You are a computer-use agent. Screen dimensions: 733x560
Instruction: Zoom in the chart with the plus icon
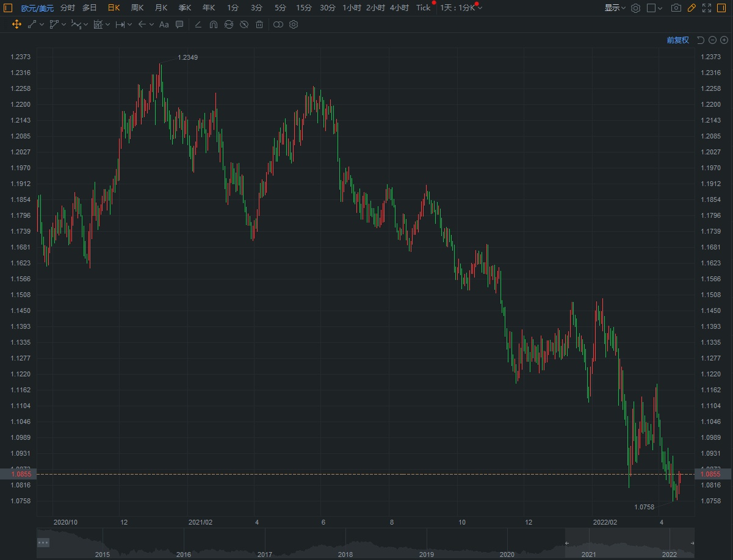tap(724, 40)
